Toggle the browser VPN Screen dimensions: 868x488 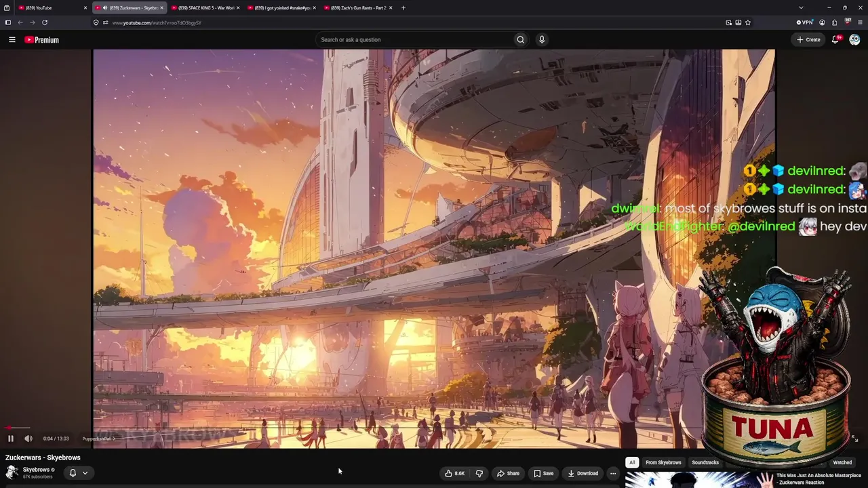(804, 22)
